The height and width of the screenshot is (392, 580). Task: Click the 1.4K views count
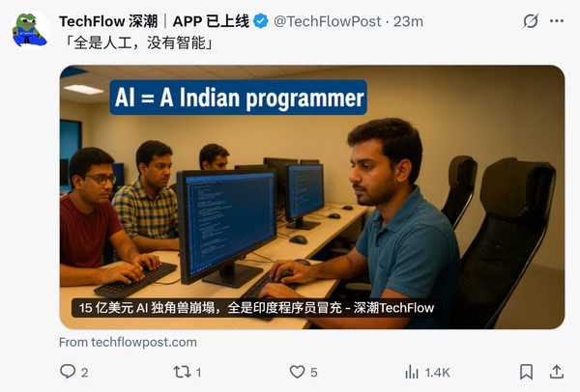pos(437,373)
